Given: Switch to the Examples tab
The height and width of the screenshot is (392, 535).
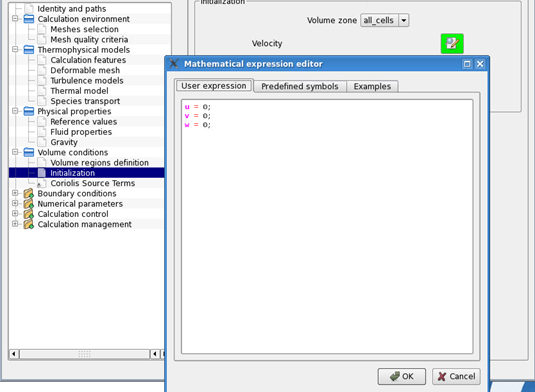Looking at the screenshot, I should 372,86.
